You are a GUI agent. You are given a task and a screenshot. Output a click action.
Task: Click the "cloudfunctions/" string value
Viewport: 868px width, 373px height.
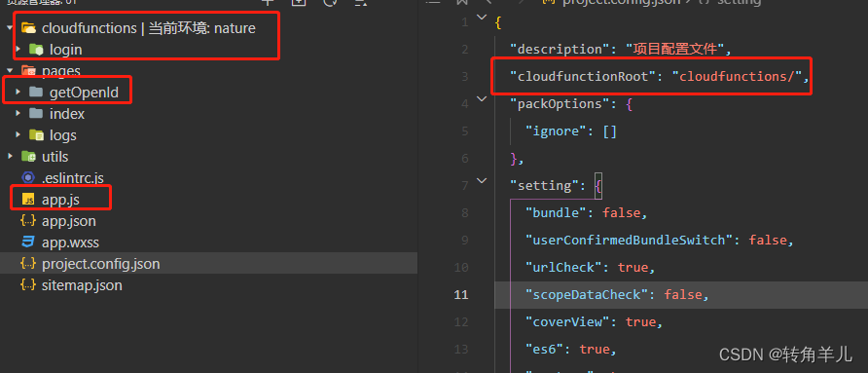738,77
